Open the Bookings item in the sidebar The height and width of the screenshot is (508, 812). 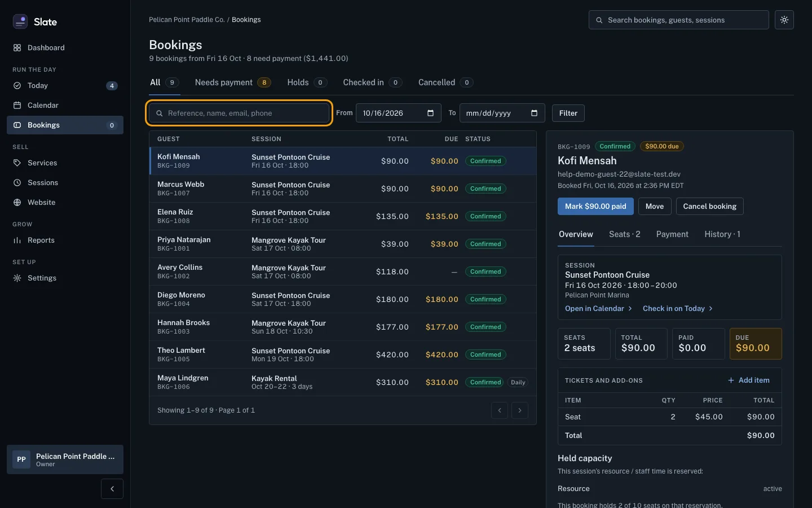tap(65, 125)
